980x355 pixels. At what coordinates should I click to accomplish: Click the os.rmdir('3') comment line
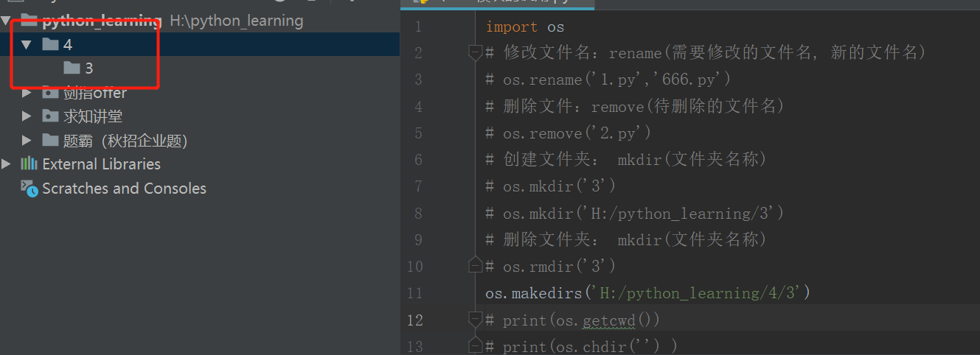(551, 266)
